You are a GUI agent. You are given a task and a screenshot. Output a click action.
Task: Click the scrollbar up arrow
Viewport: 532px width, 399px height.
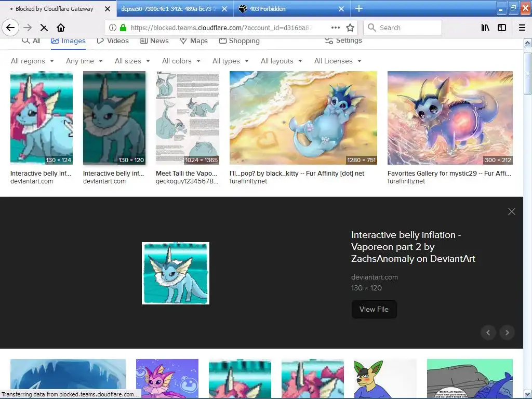click(528, 43)
